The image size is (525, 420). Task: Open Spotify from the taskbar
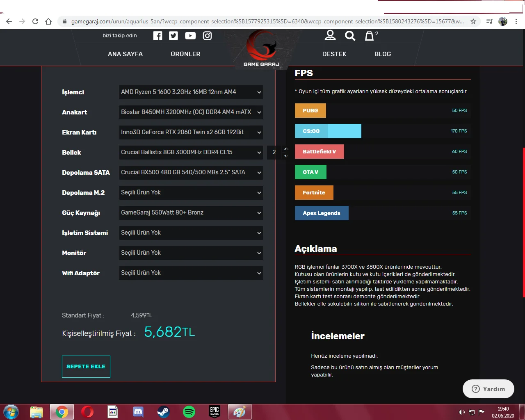click(x=189, y=412)
